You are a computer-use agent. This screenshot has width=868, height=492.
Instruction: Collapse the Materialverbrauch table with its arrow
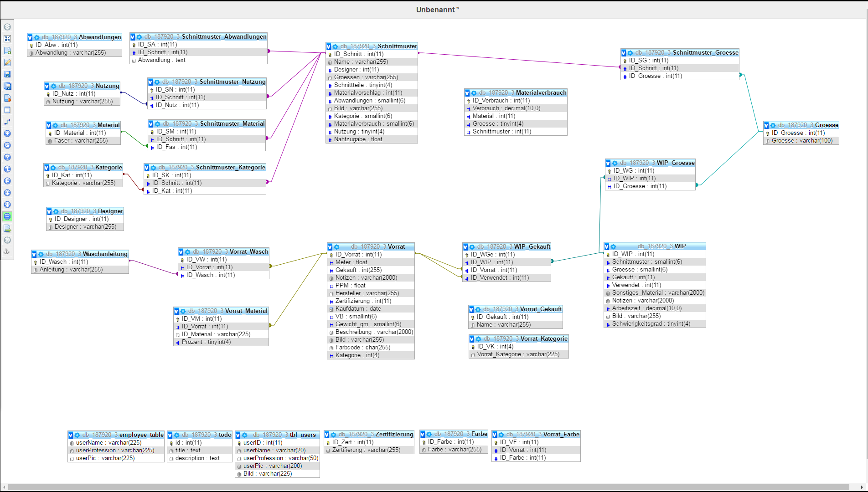click(x=467, y=93)
